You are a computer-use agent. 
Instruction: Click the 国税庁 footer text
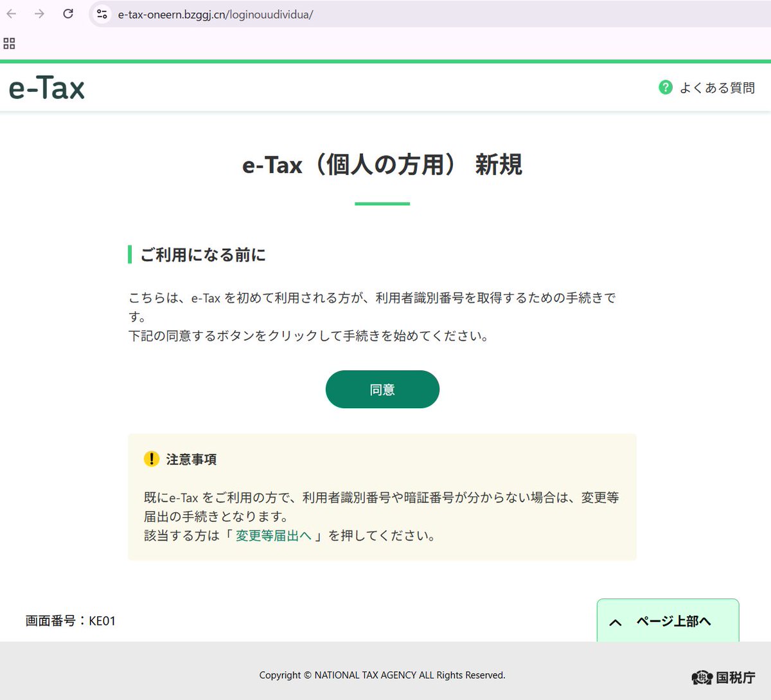tap(736, 678)
